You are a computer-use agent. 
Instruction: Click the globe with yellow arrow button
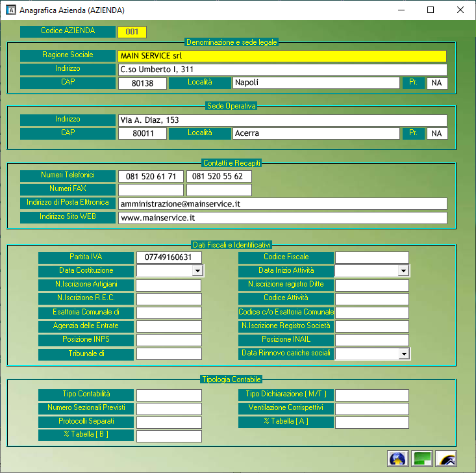coord(397,459)
